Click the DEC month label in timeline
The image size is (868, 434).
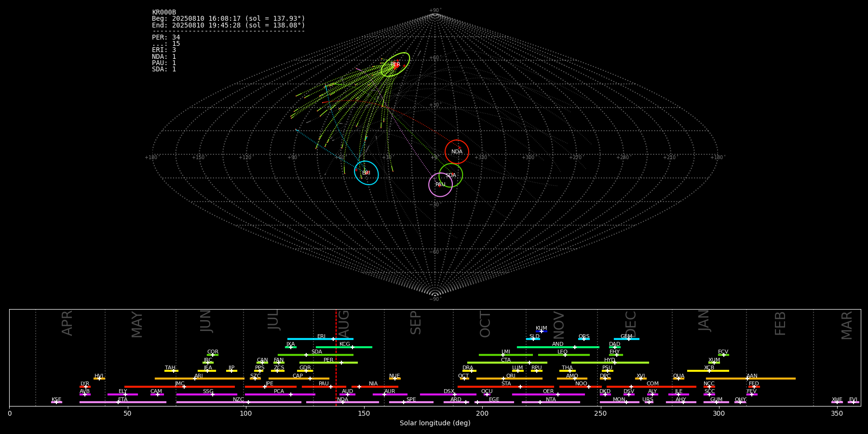631,325
